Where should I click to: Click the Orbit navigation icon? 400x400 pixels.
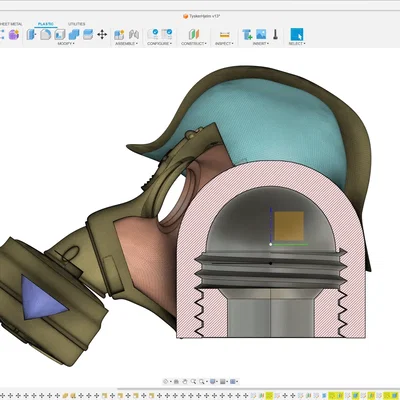click(166, 382)
